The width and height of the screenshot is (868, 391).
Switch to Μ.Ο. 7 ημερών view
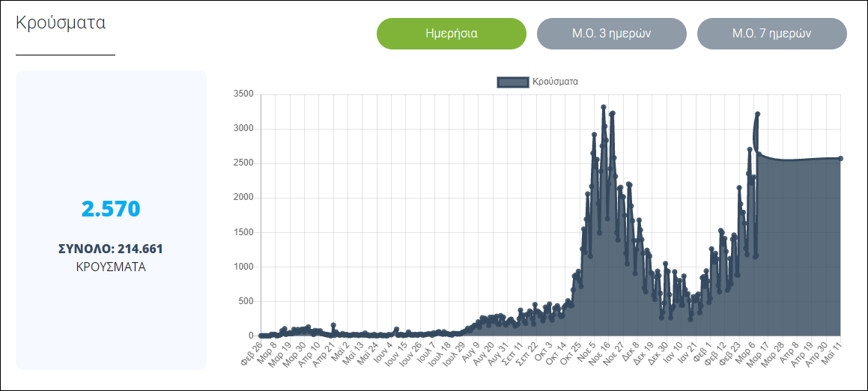click(x=771, y=34)
